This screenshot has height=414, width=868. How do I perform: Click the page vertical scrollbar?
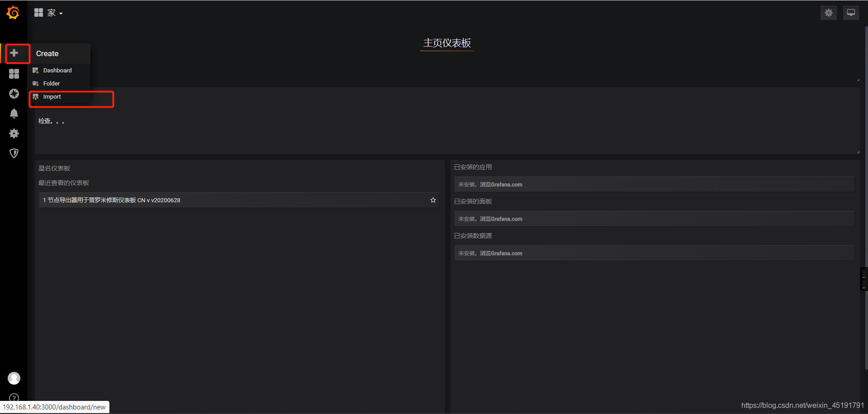(866, 198)
